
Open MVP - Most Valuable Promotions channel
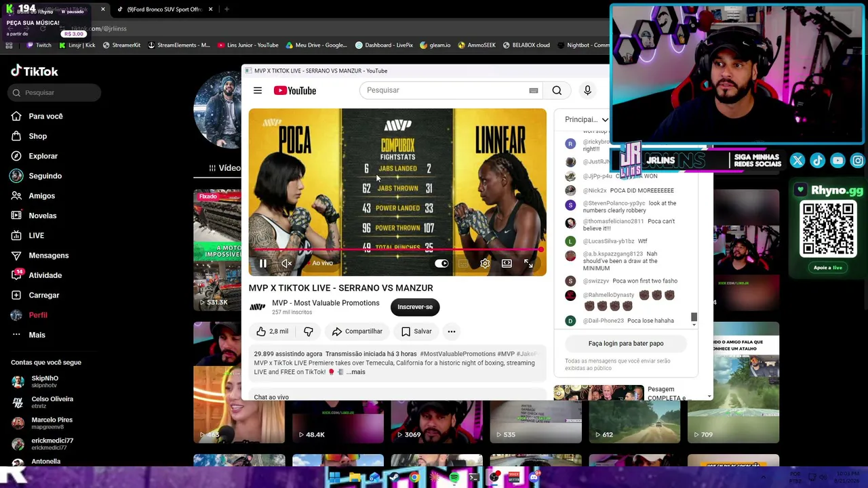(x=325, y=303)
